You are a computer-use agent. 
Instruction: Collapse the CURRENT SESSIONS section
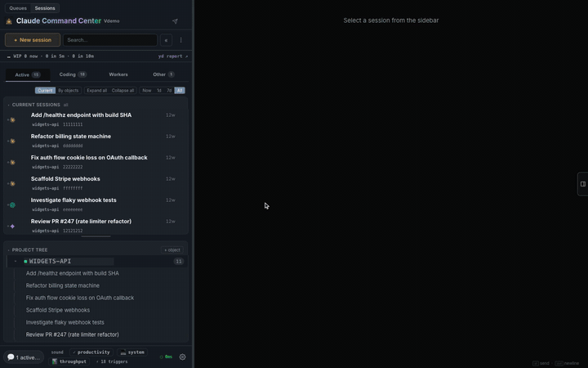[x=9, y=105]
